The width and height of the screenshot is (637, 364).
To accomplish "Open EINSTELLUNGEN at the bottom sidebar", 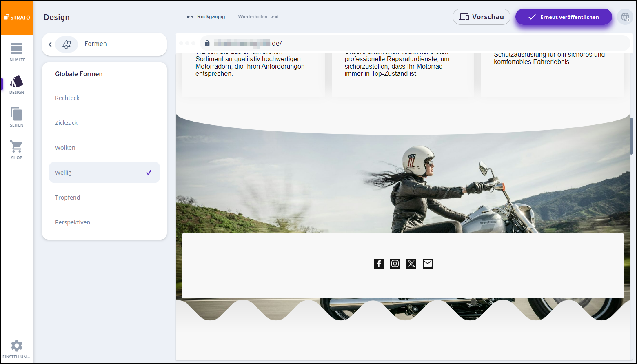I will pos(16,348).
